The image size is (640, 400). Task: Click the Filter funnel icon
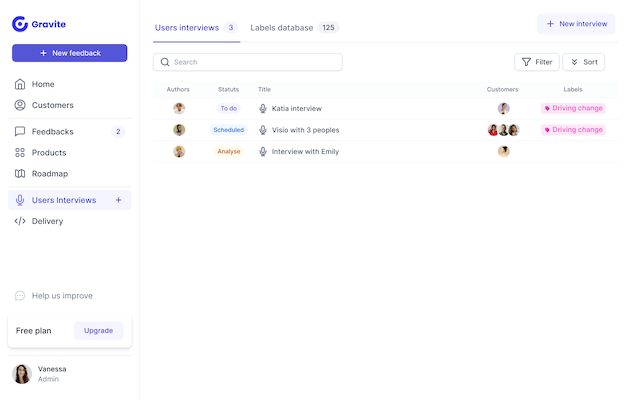click(527, 62)
